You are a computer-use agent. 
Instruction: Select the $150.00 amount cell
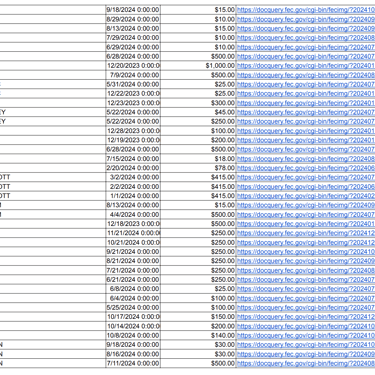198,317
